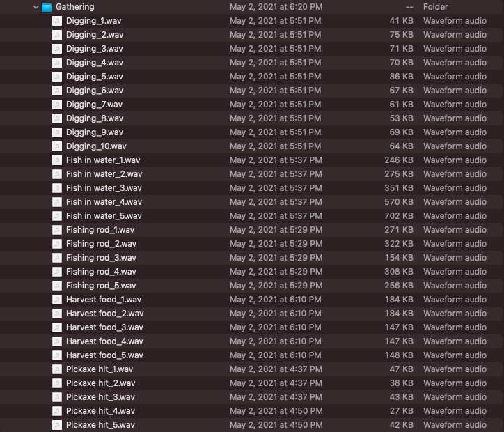Click the Fish in water_1.wav file icon
This screenshot has height=432, width=504.
tap(57, 160)
